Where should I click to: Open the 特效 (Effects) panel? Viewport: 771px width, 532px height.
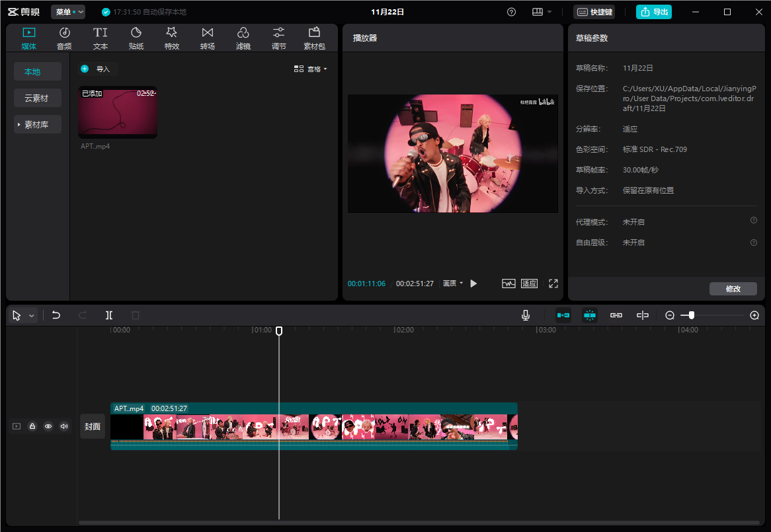click(x=171, y=37)
